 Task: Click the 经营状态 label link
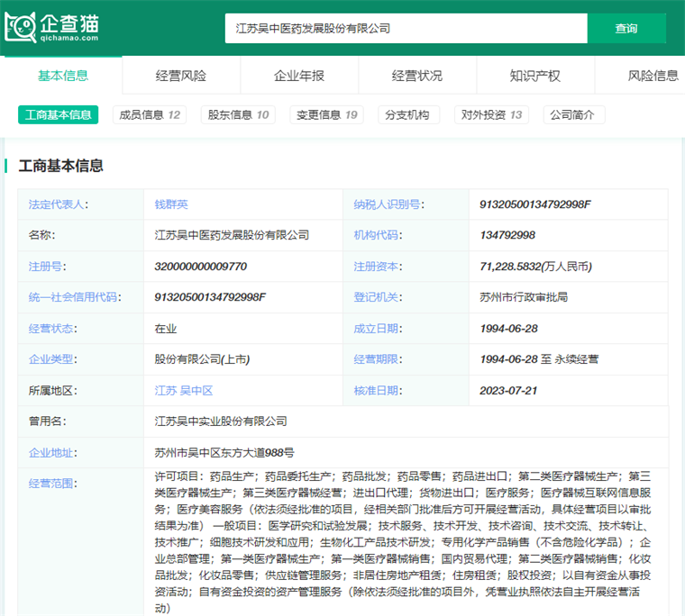[50, 329]
